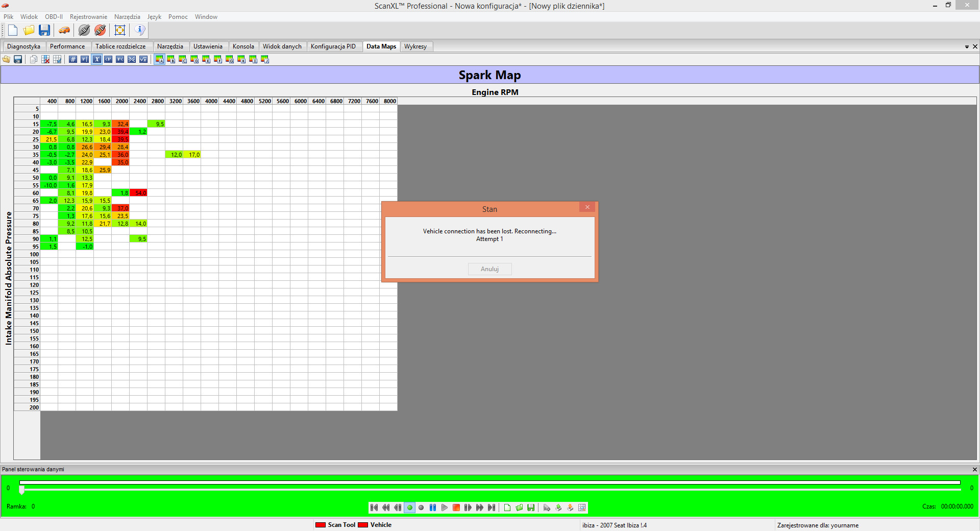Toggle the average X display mode
This screenshot has height=531, width=980.
[x=96, y=60]
